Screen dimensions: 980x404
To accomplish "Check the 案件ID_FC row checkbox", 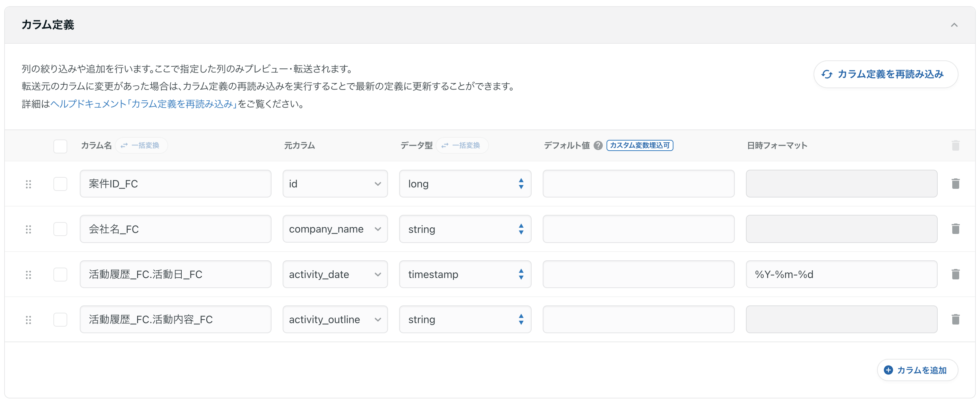I will 60,184.
